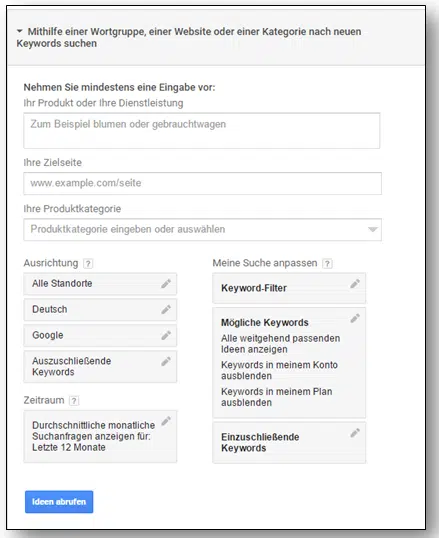Open Keyword-Filter via its pencil icon

tap(355, 284)
